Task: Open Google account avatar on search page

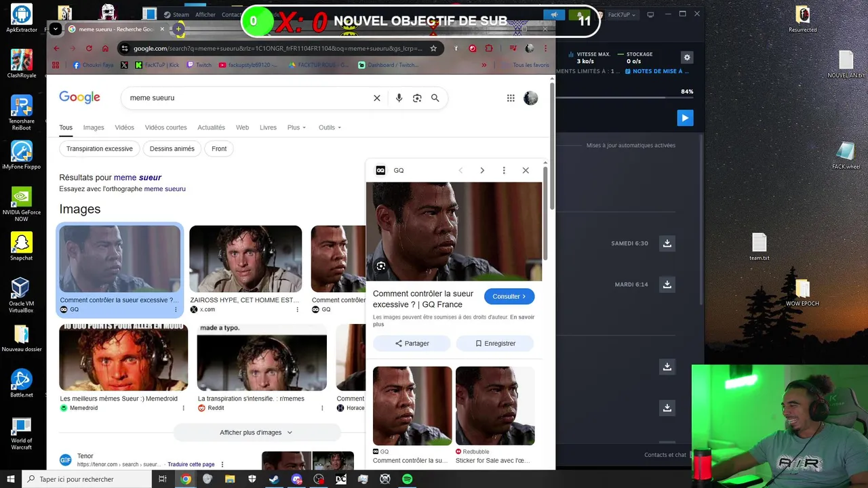Action: pyautogui.click(x=530, y=98)
